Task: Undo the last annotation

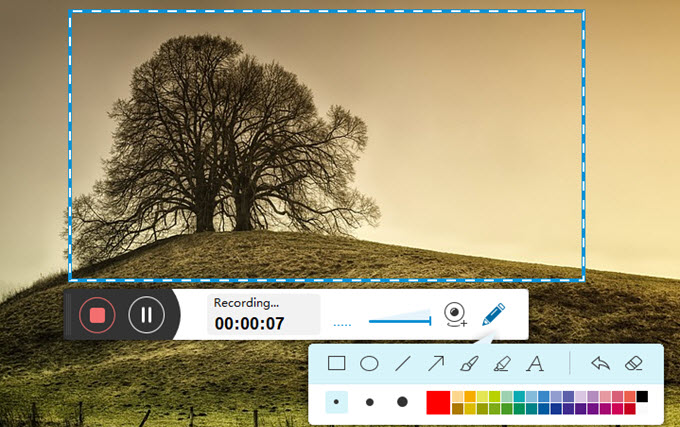Action: tap(601, 363)
